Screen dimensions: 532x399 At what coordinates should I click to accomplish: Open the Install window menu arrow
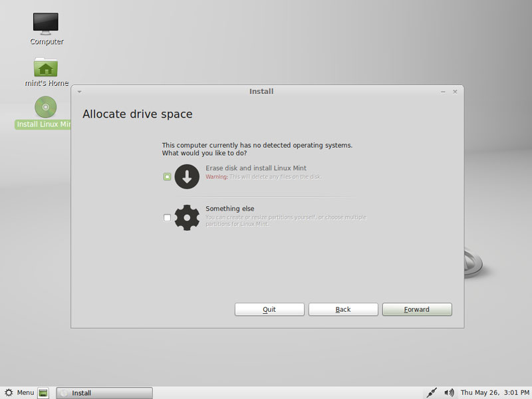(79, 92)
